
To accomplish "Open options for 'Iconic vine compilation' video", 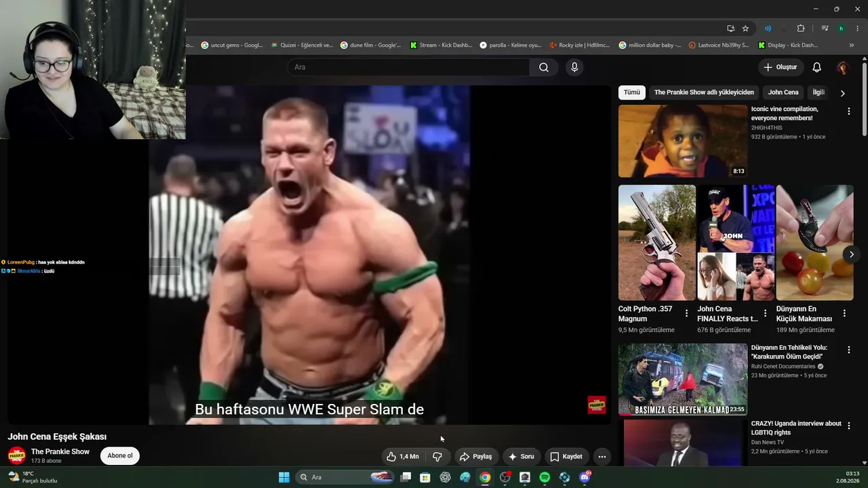I will click(x=848, y=111).
